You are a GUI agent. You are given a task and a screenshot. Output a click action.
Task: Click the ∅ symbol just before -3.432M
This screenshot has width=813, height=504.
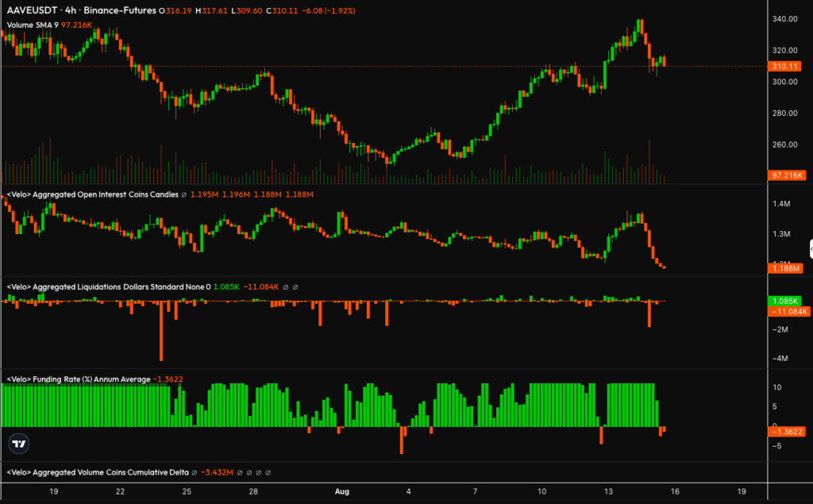195,473
